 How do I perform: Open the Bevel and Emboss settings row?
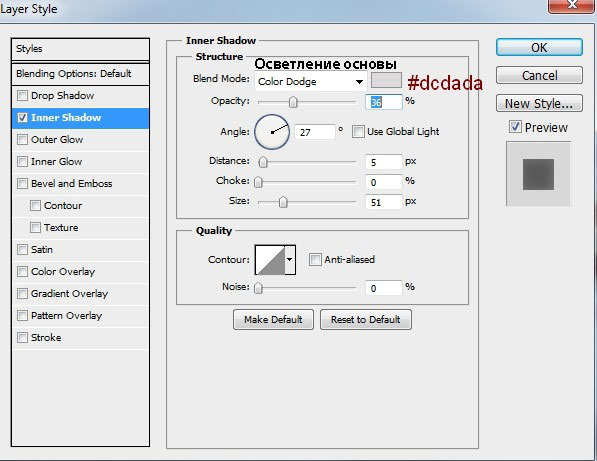[x=80, y=184]
